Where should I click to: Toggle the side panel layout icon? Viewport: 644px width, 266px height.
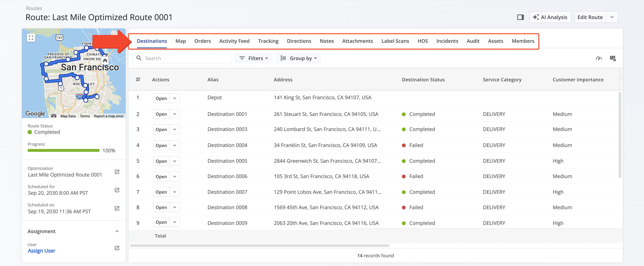pos(520,17)
